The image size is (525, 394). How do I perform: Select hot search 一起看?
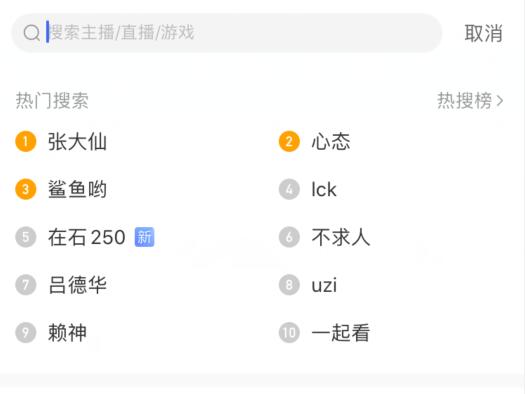point(341,332)
